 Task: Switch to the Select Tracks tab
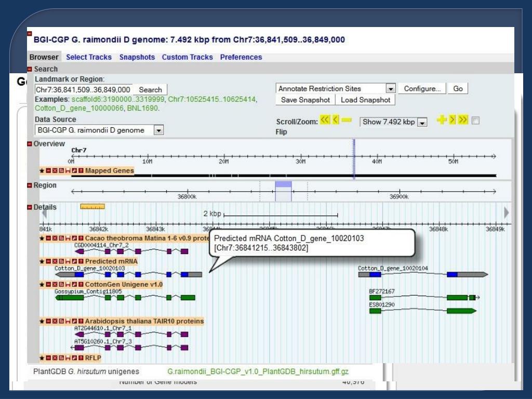(89, 57)
